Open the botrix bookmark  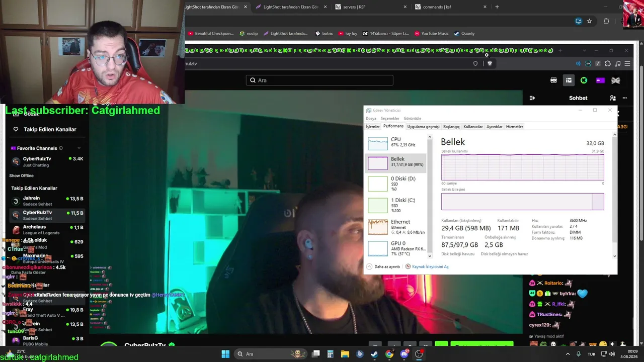pyautogui.click(x=324, y=34)
